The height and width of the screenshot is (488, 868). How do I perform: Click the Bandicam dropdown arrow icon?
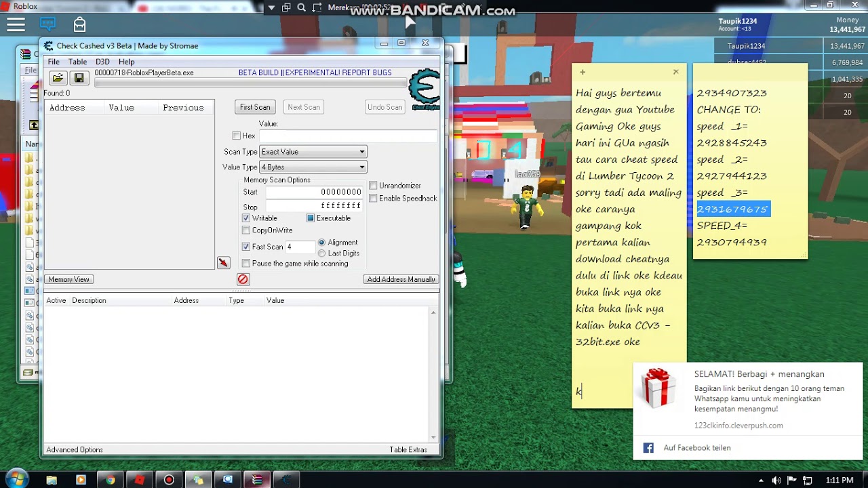[271, 8]
